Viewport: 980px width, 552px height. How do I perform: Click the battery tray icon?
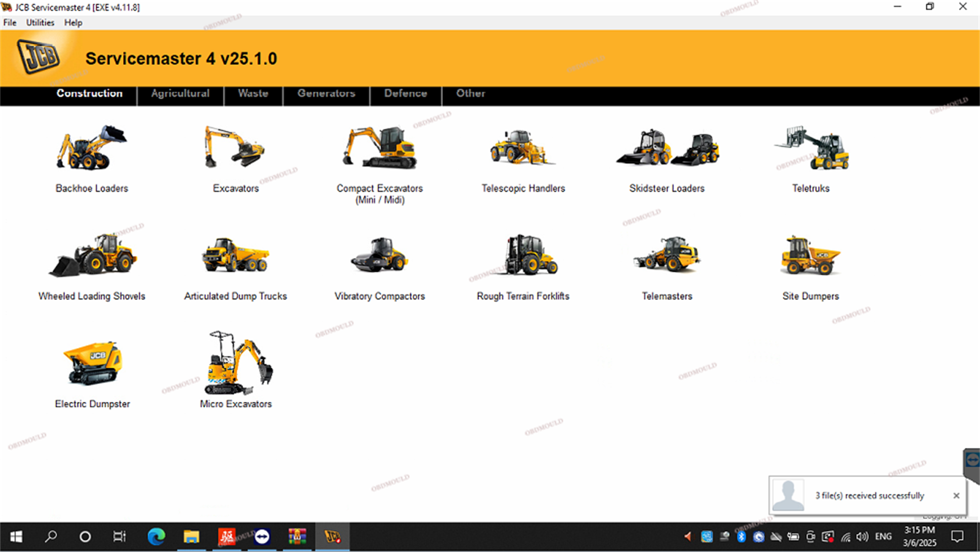point(793,537)
